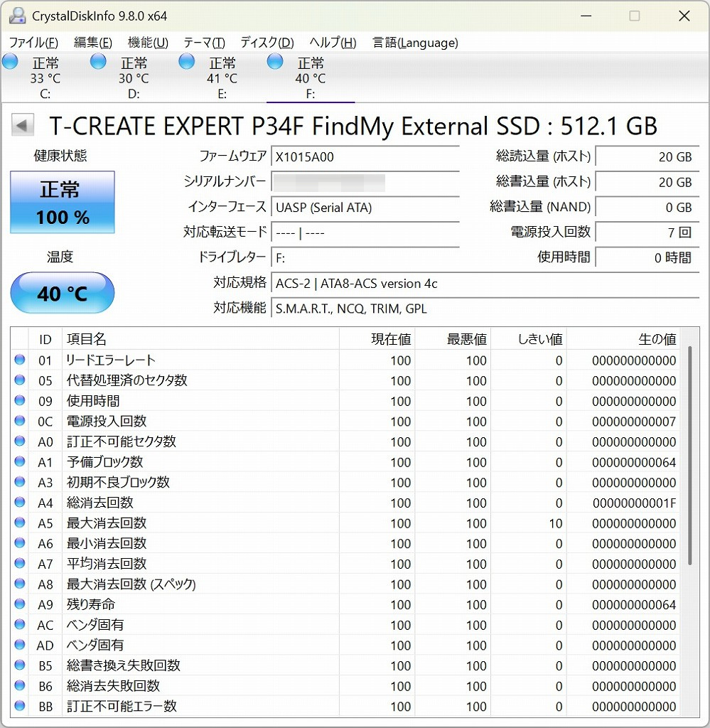The height and width of the screenshot is (728, 710).
Task: Open the ヘルプ(H) menu
Action: [333, 43]
